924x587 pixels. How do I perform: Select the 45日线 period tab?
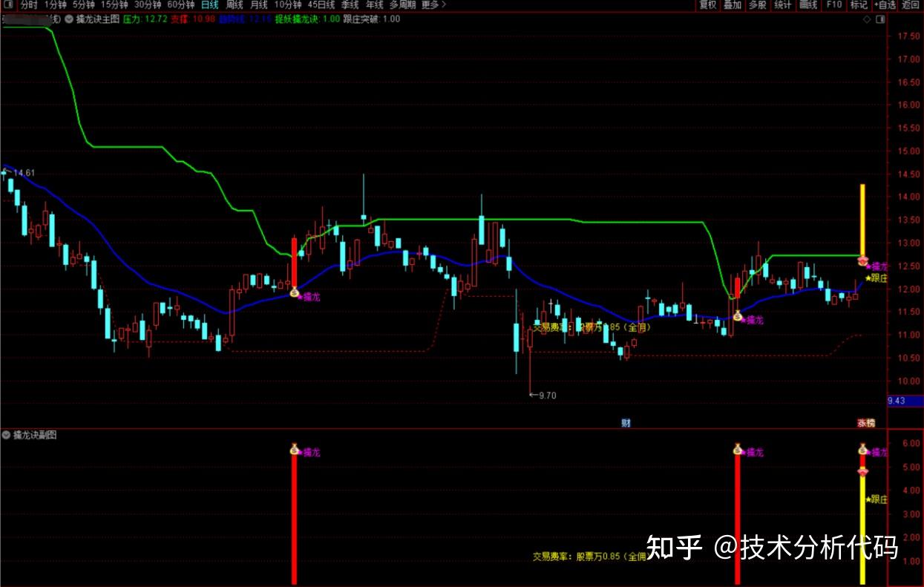(x=322, y=4)
